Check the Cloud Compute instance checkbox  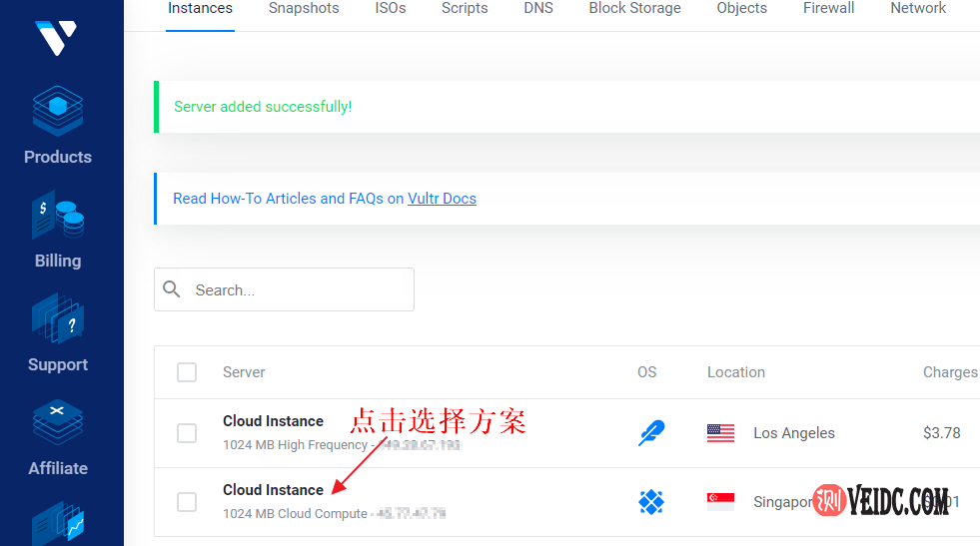click(x=186, y=502)
